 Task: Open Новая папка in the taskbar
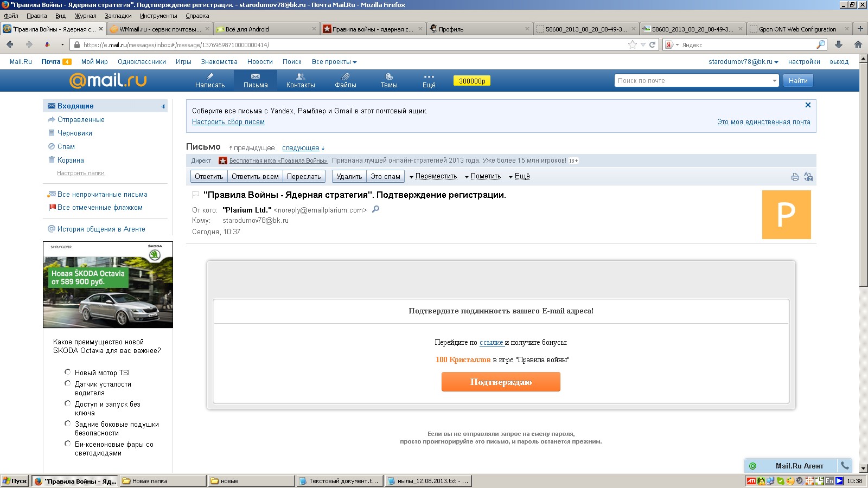coord(163,481)
